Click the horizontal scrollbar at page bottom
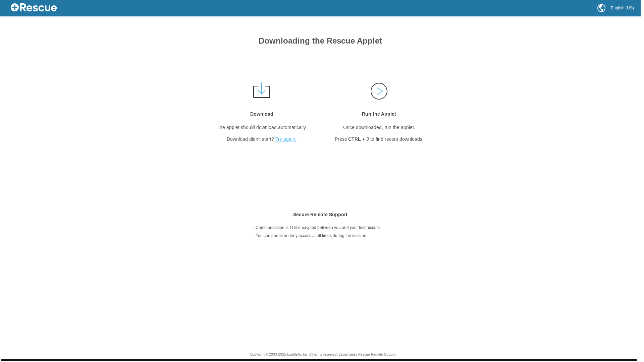This screenshot has height=362, width=644. click(319, 360)
